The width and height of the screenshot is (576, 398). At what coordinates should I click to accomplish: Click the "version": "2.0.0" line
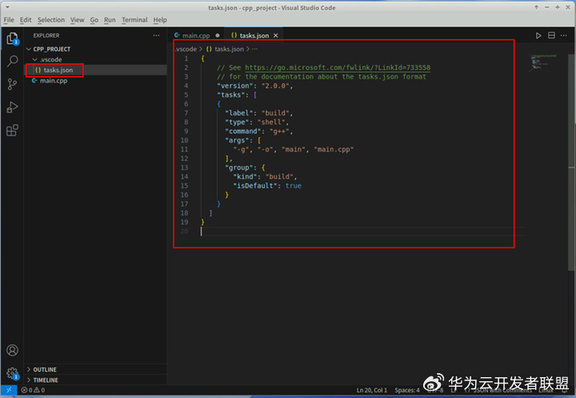click(255, 86)
